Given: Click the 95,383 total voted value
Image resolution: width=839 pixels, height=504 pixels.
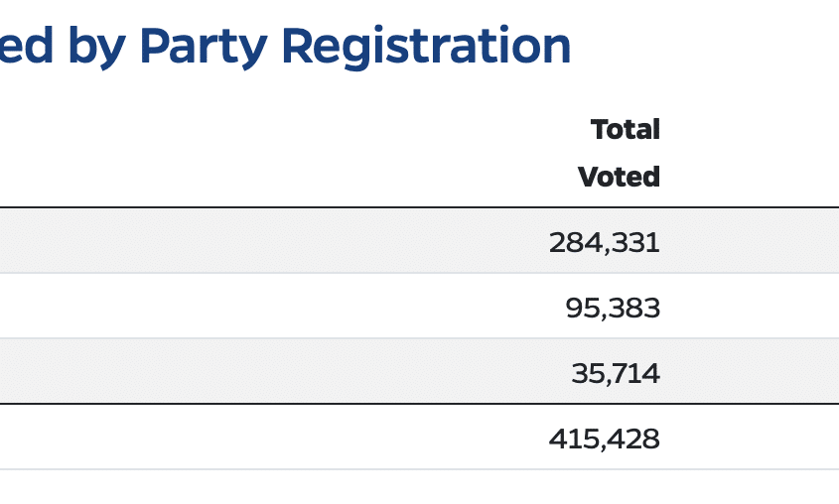Looking at the screenshot, I should coord(613,308).
